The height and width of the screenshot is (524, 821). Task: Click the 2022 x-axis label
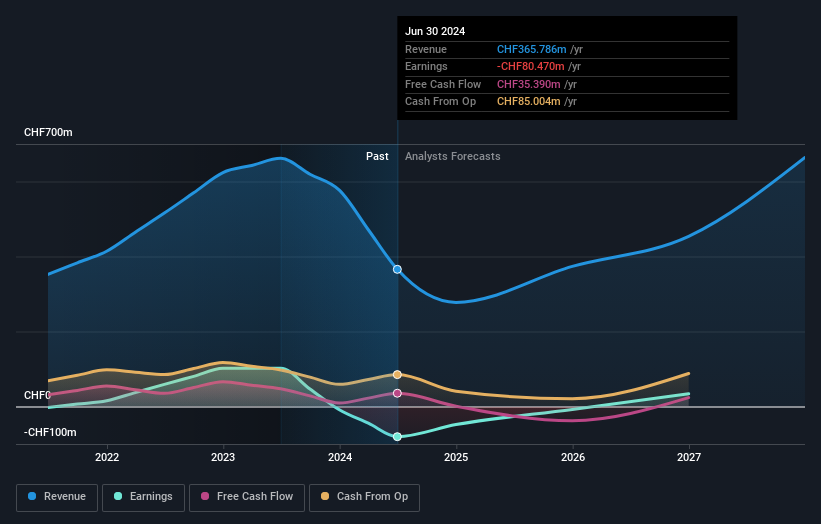point(107,457)
